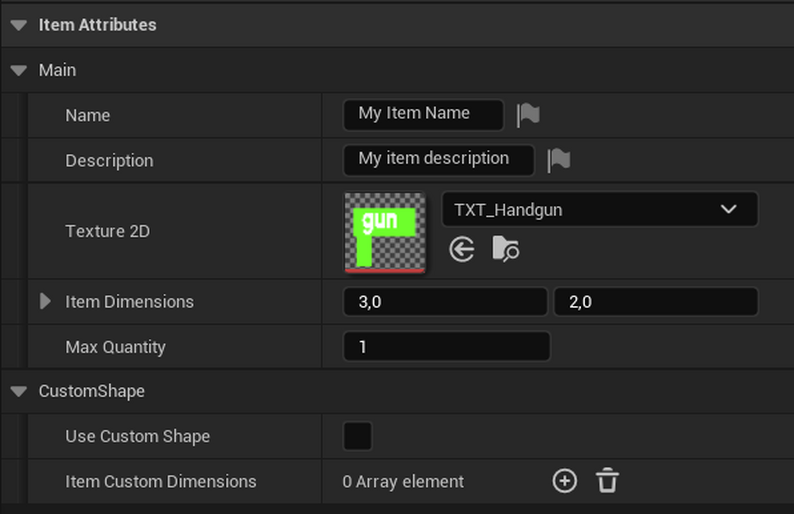The image size is (794, 514).
Task: Use selected asset arrow for Texture 2D
Action: click(x=462, y=249)
